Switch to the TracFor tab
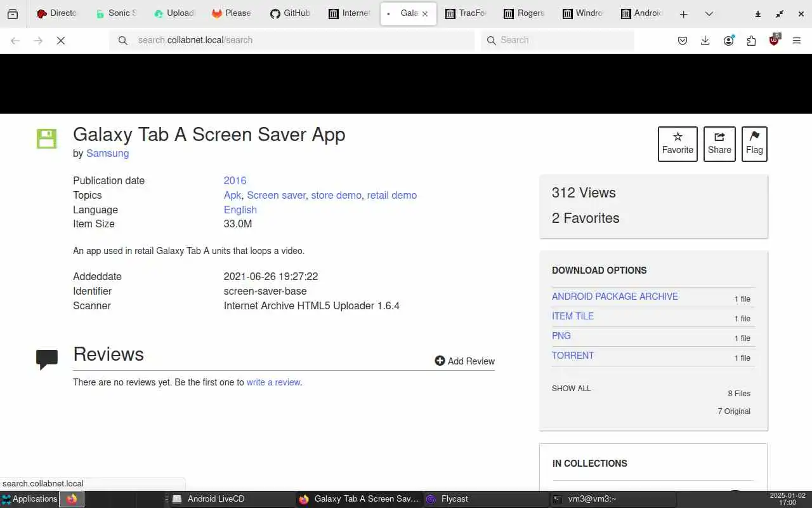Viewport: 812px width, 508px height. pos(466,13)
